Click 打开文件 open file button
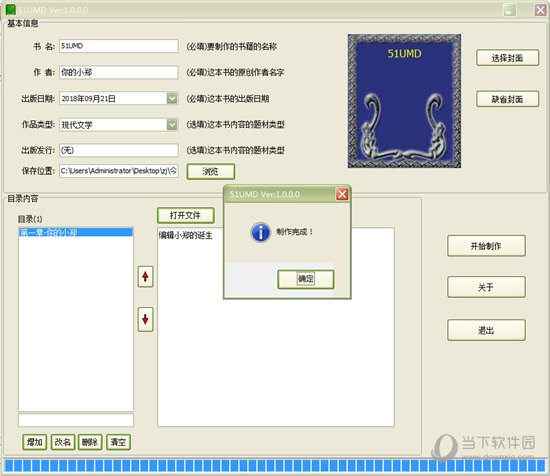The width and height of the screenshot is (550, 476). point(186,215)
